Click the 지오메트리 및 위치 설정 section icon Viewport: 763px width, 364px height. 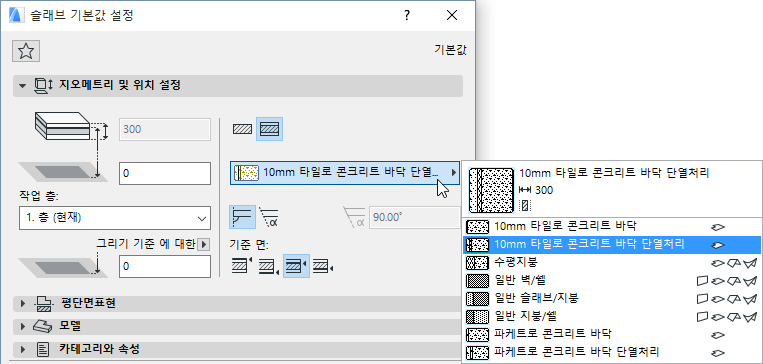click(44, 86)
